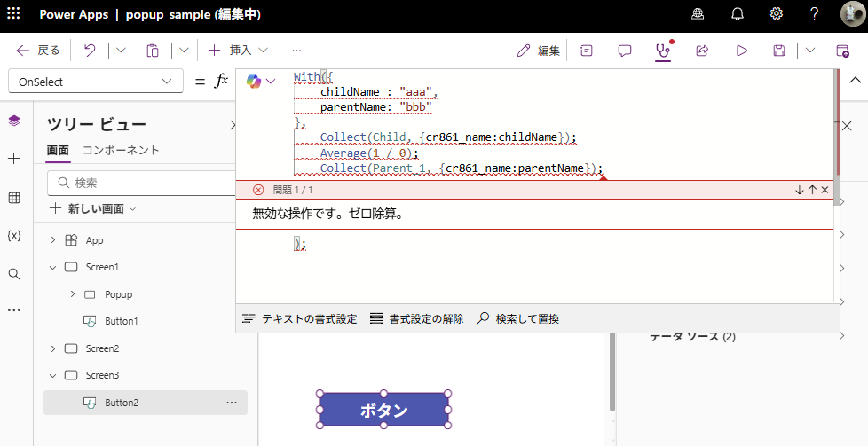Close the error message bar
The image size is (868, 446).
point(825,190)
